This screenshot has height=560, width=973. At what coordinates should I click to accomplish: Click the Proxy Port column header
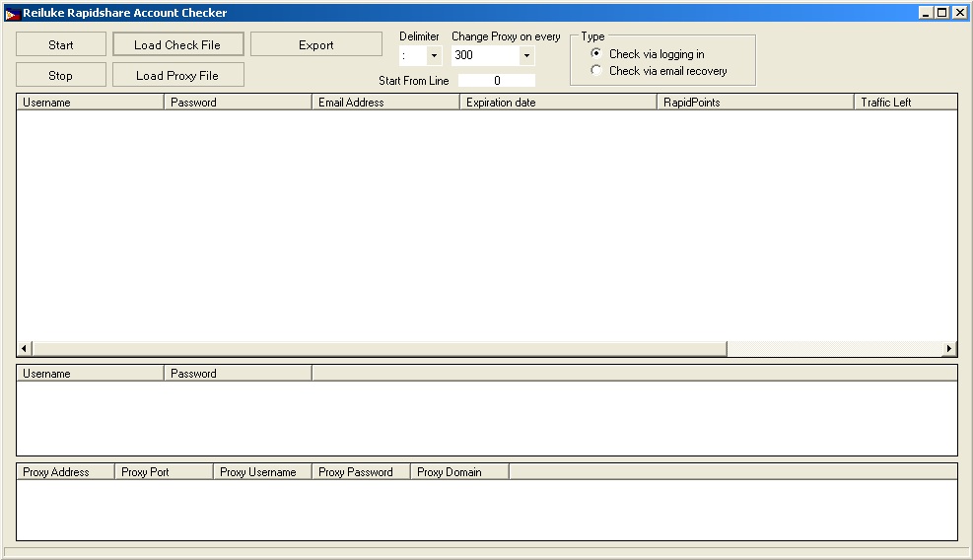[x=165, y=472]
